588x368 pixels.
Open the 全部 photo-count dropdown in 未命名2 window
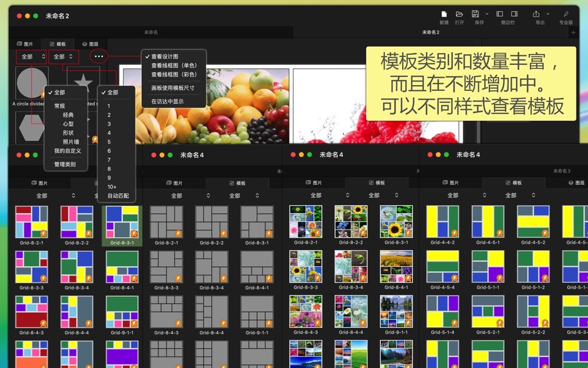(x=64, y=57)
